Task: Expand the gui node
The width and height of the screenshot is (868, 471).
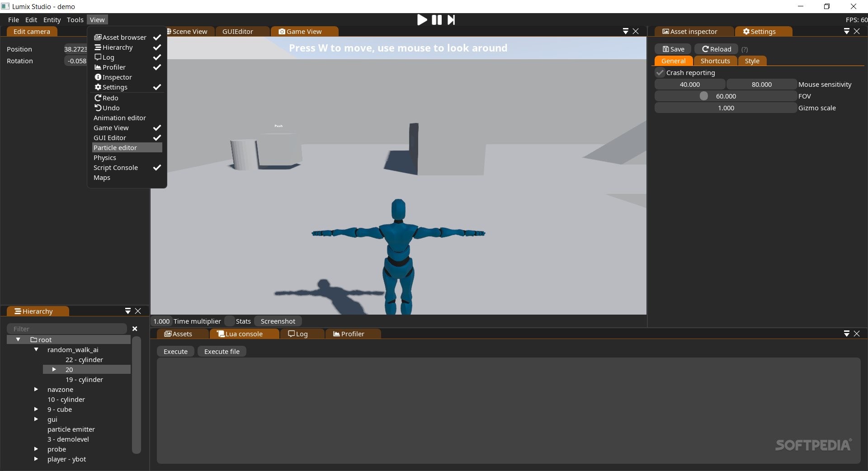Action: (36, 419)
